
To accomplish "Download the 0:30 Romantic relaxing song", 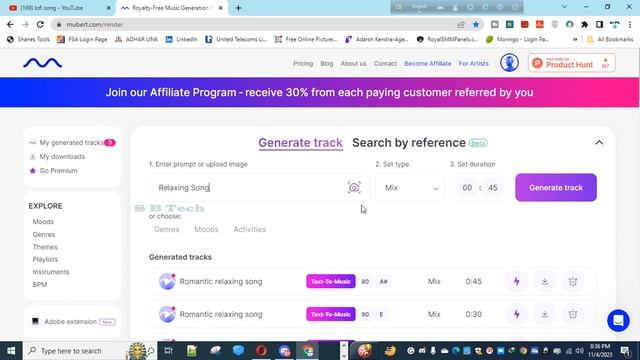I will pyautogui.click(x=544, y=314).
